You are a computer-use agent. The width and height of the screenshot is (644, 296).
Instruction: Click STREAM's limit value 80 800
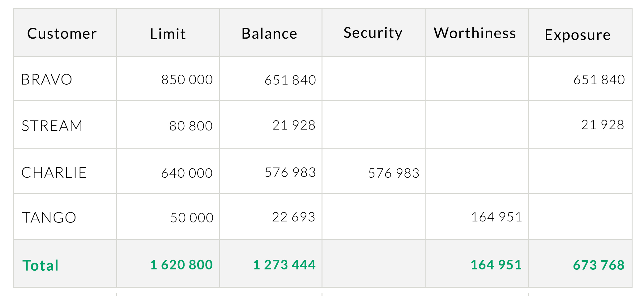pos(191,126)
